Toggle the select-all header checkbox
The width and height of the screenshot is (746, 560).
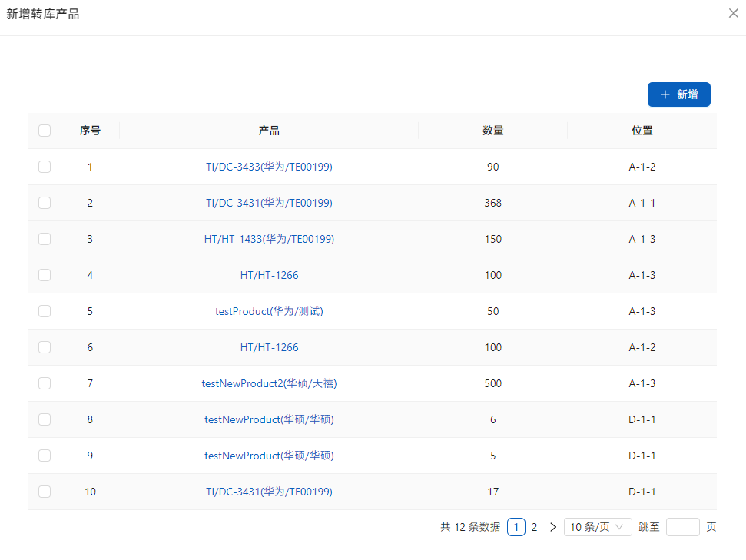45,131
